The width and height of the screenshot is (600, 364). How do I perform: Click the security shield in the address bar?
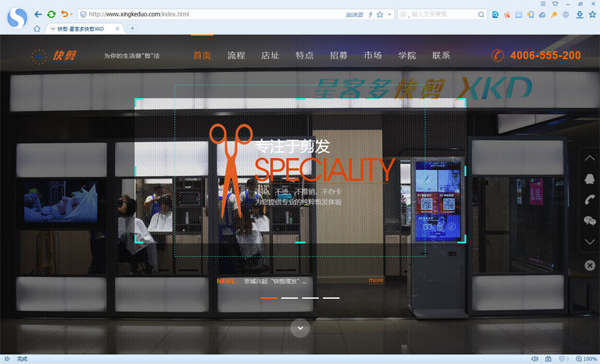[x=83, y=14]
